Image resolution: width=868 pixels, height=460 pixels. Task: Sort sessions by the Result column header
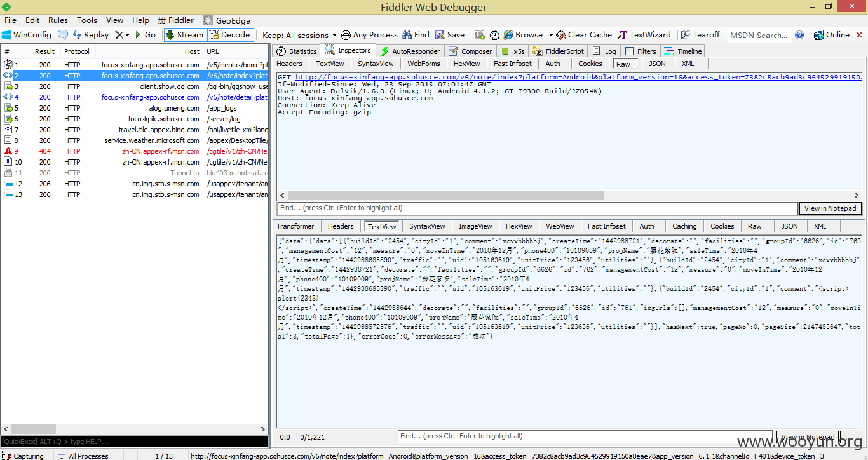[x=44, y=51]
